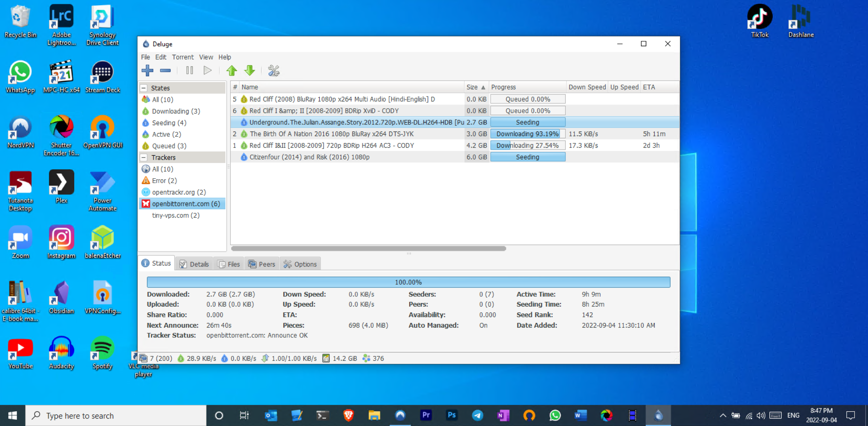
Task: Filter torrents by Active (2)
Action: [166, 134]
